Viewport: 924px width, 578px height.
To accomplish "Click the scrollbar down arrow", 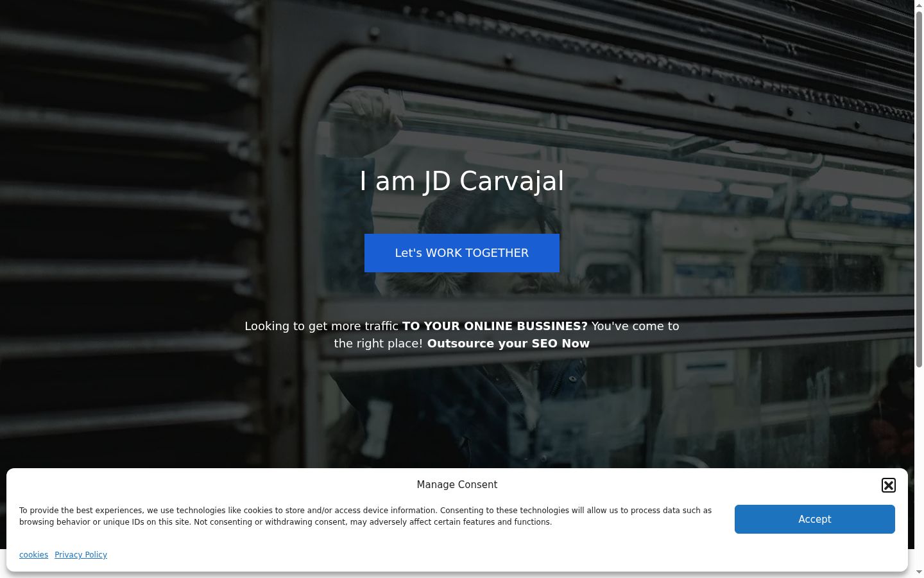I will click(x=919, y=572).
